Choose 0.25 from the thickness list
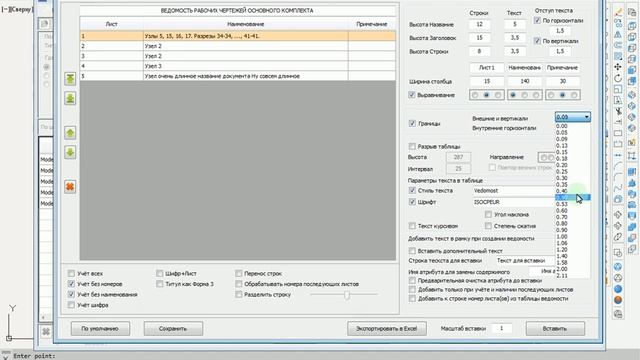The image size is (640, 360). [573, 171]
